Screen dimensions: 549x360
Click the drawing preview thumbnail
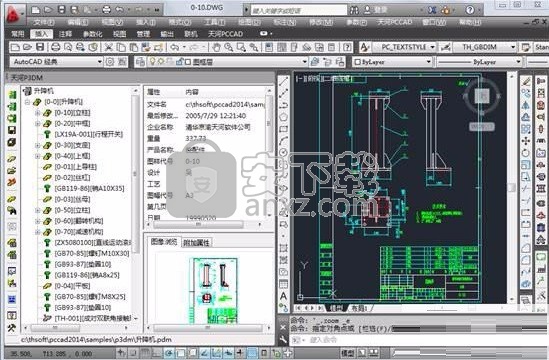213,290
